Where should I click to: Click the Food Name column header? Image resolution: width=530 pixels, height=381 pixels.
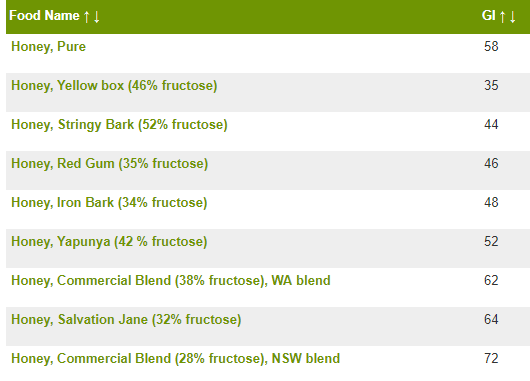(44, 16)
